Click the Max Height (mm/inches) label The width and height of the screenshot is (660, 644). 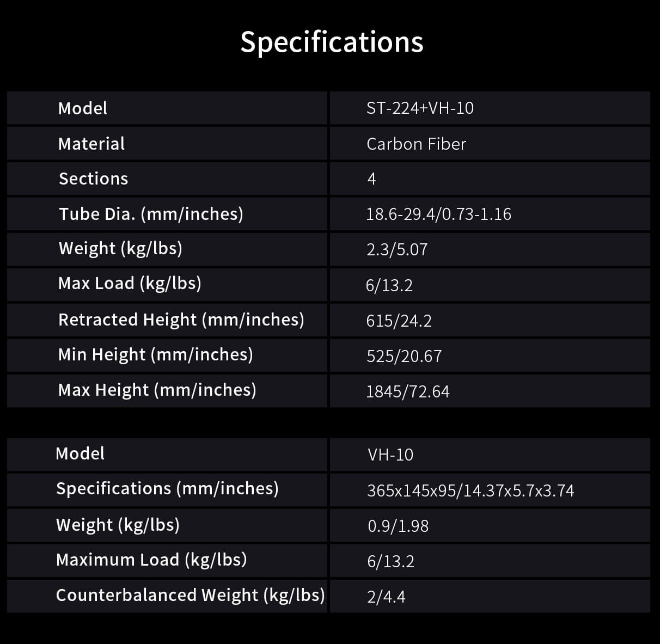pyautogui.click(x=157, y=390)
